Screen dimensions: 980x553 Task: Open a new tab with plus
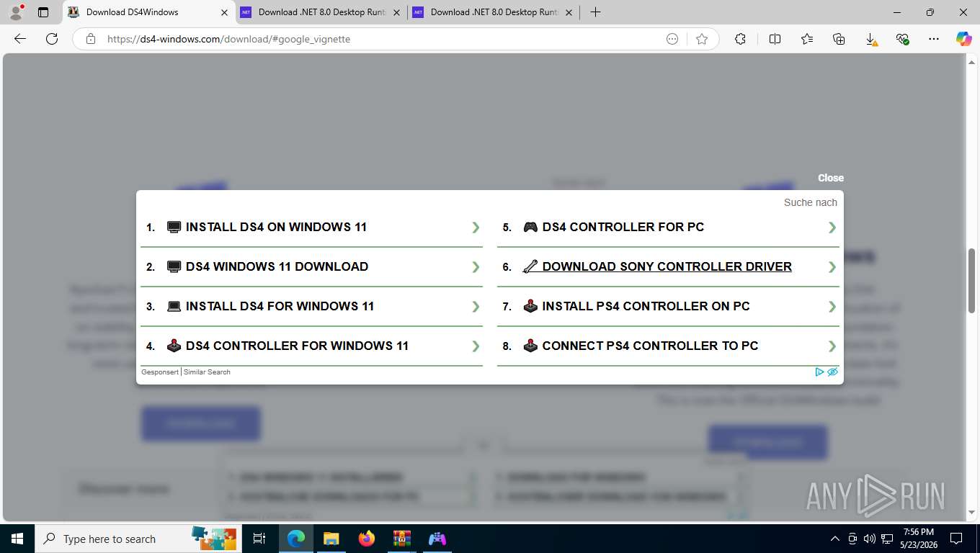595,12
